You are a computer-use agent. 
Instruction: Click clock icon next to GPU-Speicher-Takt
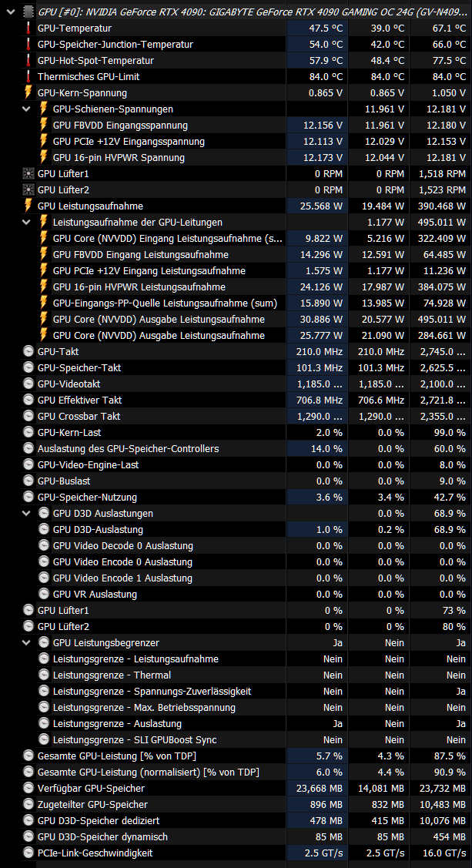pyautogui.click(x=28, y=367)
